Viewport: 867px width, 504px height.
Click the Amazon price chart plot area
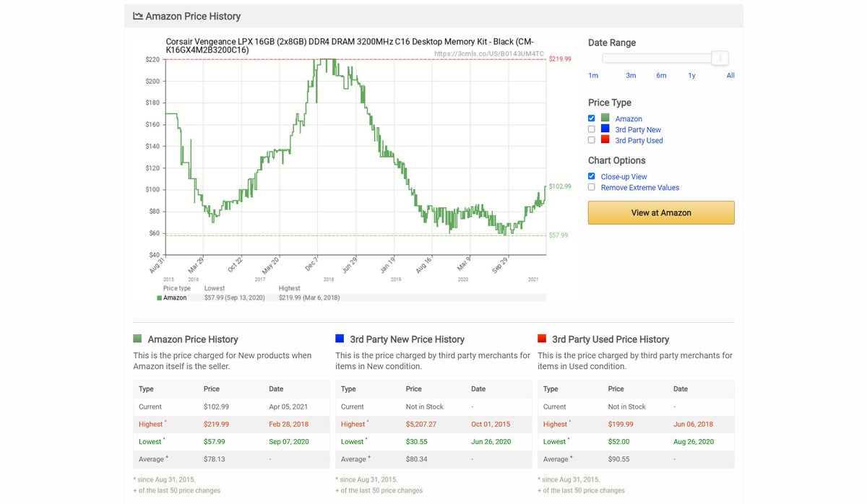click(x=355, y=157)
